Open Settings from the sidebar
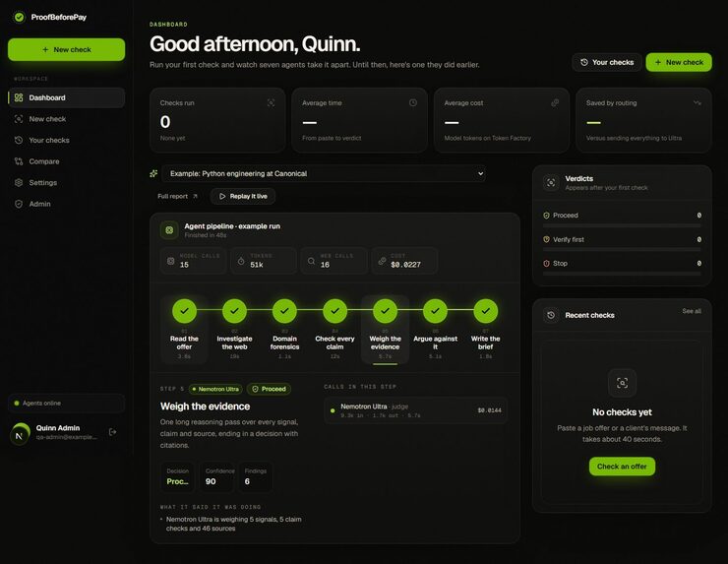This screenshot has width=728, height=564. [x=66, y=182]
